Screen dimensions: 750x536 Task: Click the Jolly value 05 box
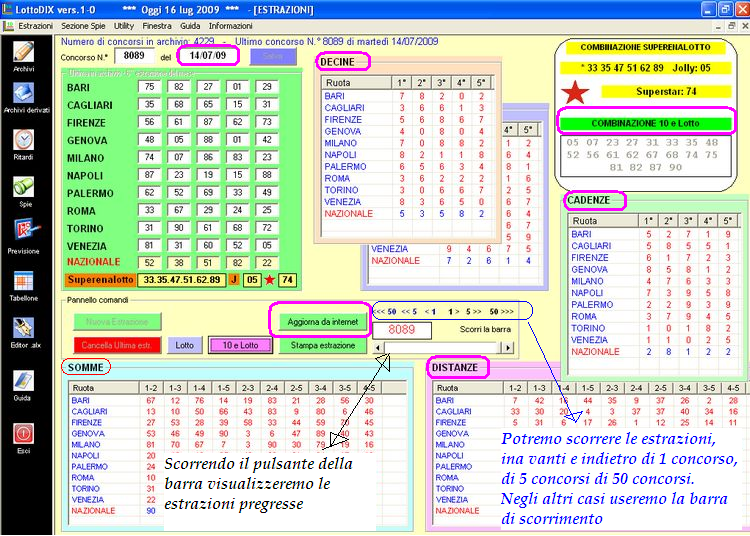(x=252, y=280)
